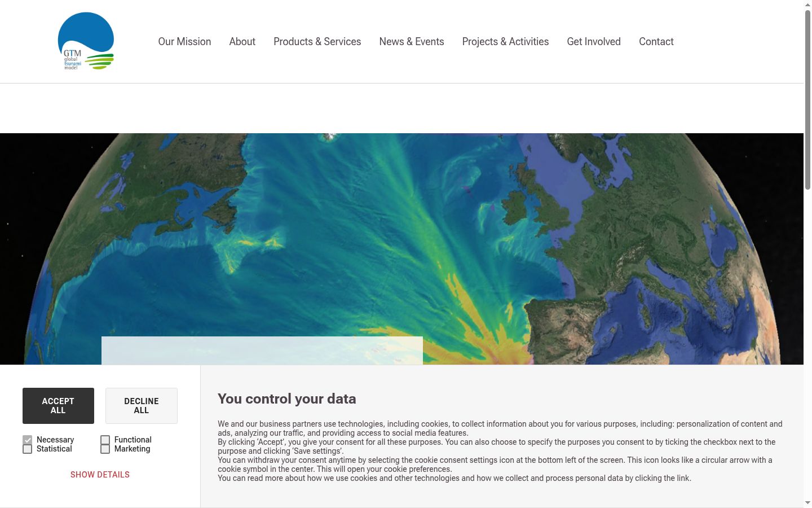The image size is (812, 508).
Task: Open the About menu item
Action: [x=242, y=42]
